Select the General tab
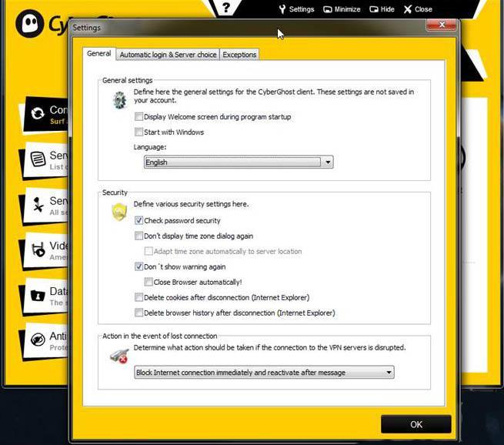This screenshot has height=445, width=504. (99, 54)
